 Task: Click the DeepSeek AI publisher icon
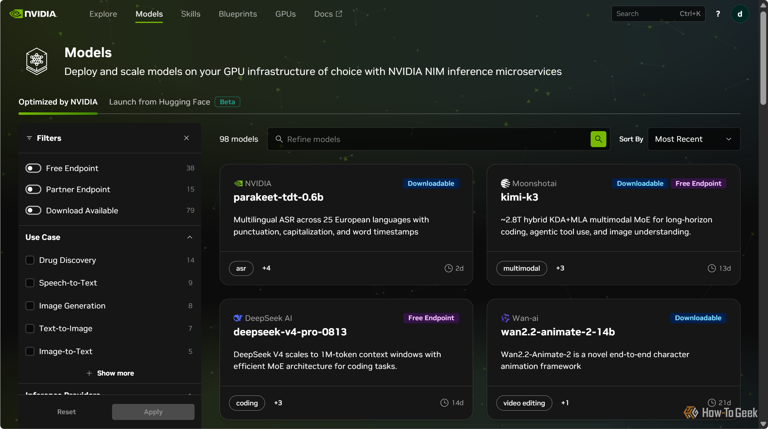[x=238, y=318]
